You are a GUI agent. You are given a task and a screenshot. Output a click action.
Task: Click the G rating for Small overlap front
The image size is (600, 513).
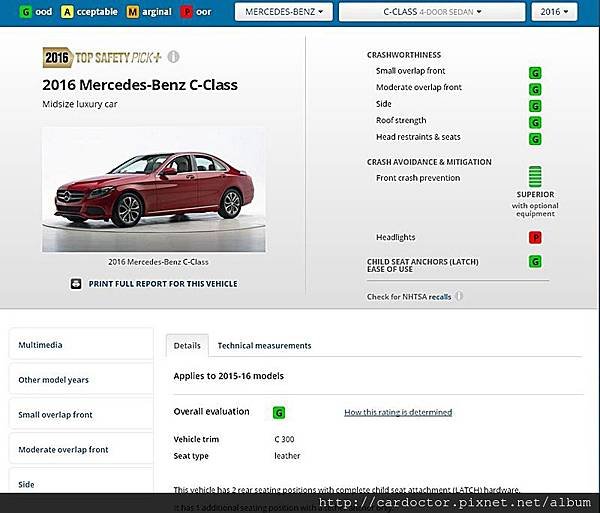pyautogui.click(x=535, y=73)
